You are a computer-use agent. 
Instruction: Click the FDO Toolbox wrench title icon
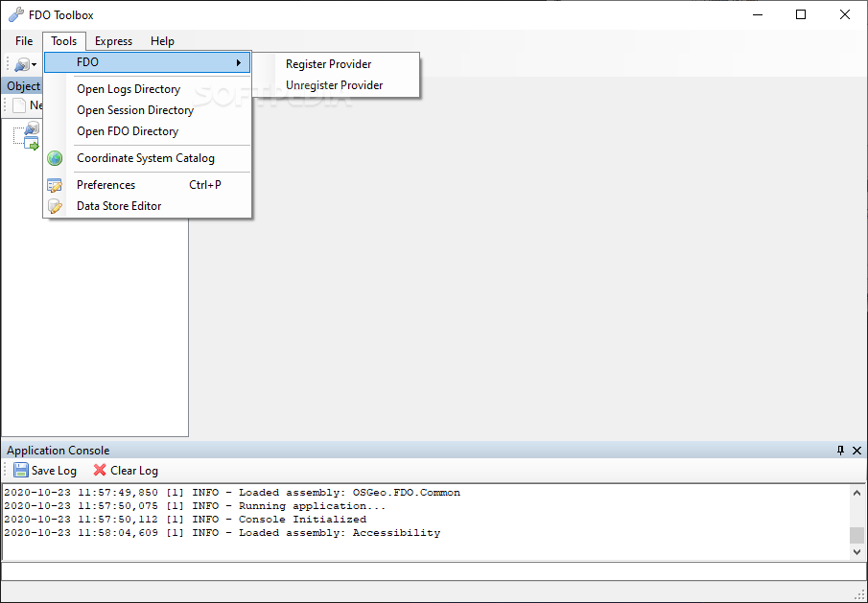point(16,14)
